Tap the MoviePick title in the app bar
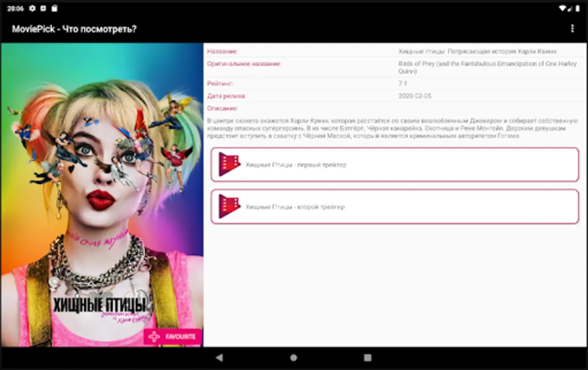Viewport: 588px width, 370px height. 74,29
